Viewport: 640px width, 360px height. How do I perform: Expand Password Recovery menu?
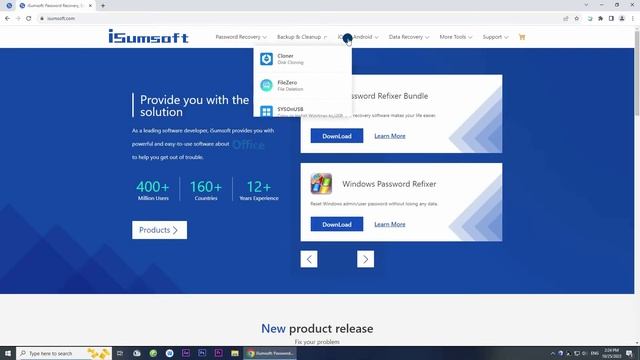241,37
